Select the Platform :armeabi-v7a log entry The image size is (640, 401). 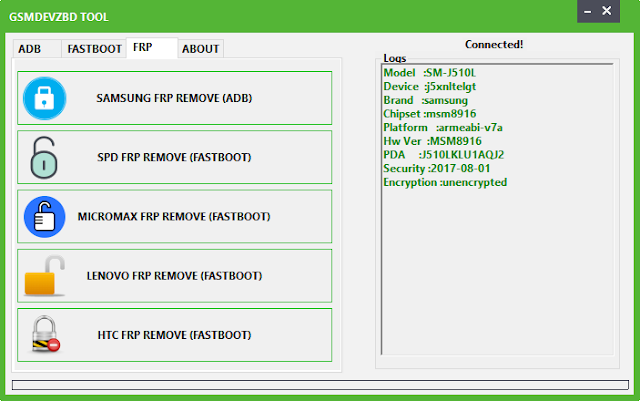click(443, 128)
